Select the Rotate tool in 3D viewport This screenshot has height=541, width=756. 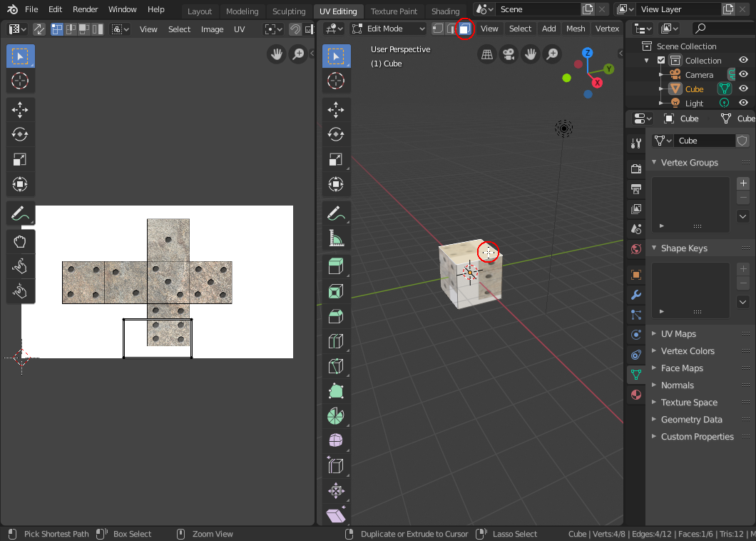[x=335, y=134]
